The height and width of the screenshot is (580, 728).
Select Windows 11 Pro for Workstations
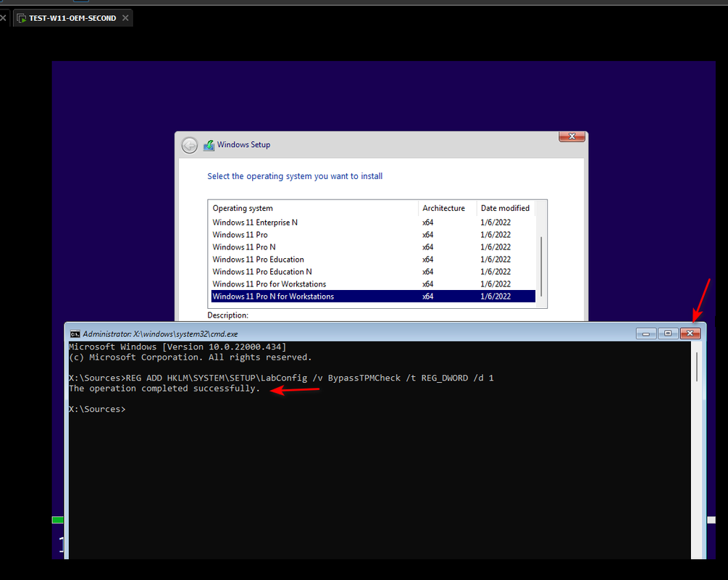coord(373,284)
